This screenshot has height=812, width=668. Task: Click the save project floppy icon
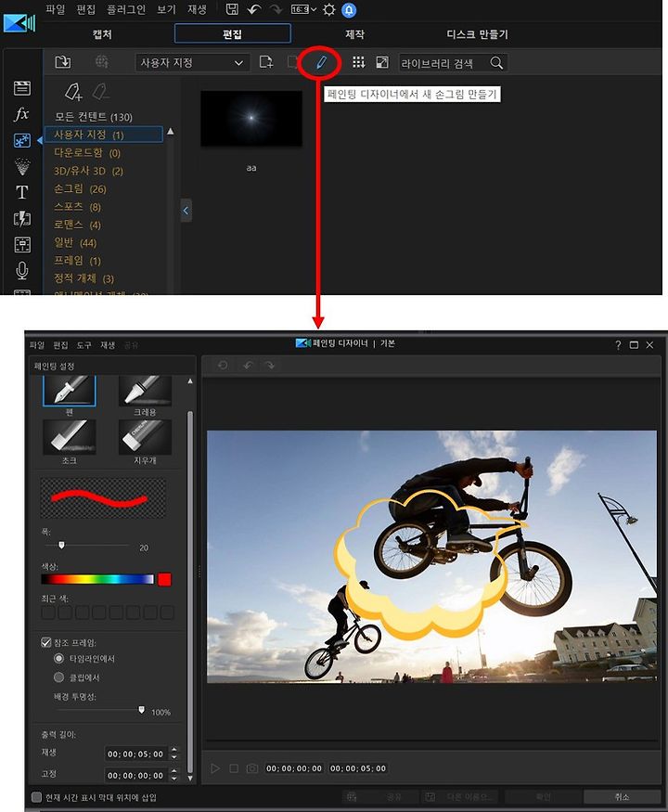(x=232, y=8)
